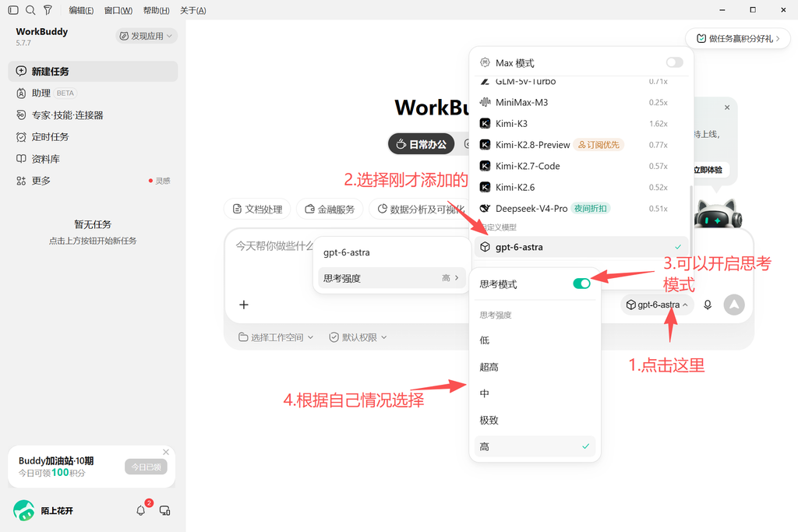Toggle the Max 模式 switch
Viewport: 798px width, 532px height.
coord(674,62)
